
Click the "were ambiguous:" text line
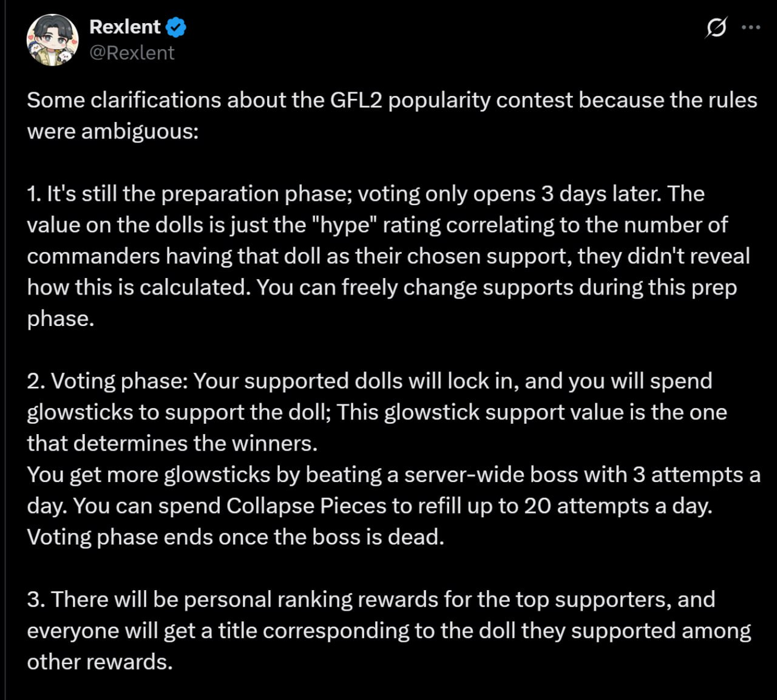coord(113,131)
